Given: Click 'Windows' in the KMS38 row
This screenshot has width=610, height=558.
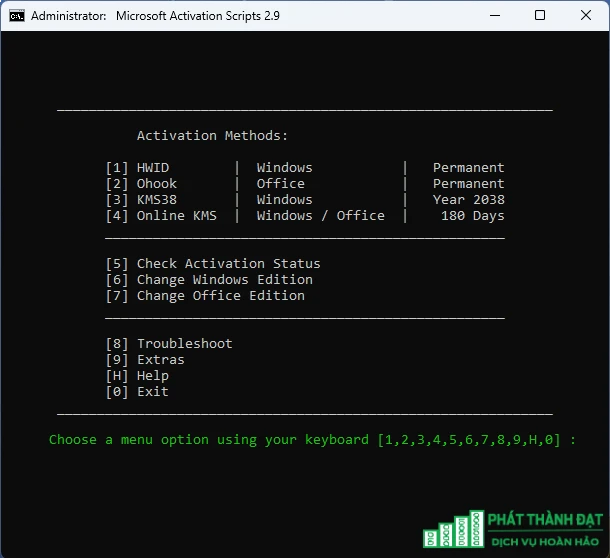Looking at the screenshot, I should [284, 200].
